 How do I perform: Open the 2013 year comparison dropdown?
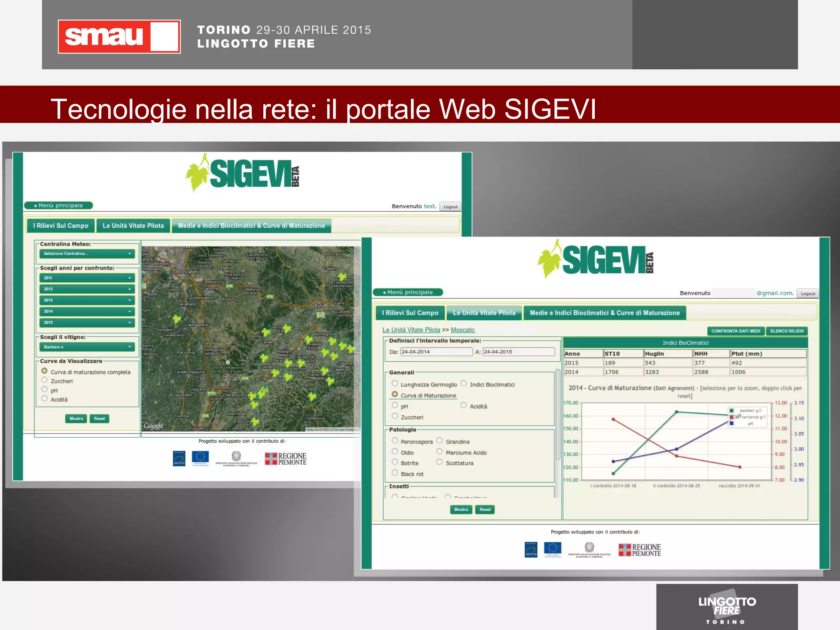point(87,300)
